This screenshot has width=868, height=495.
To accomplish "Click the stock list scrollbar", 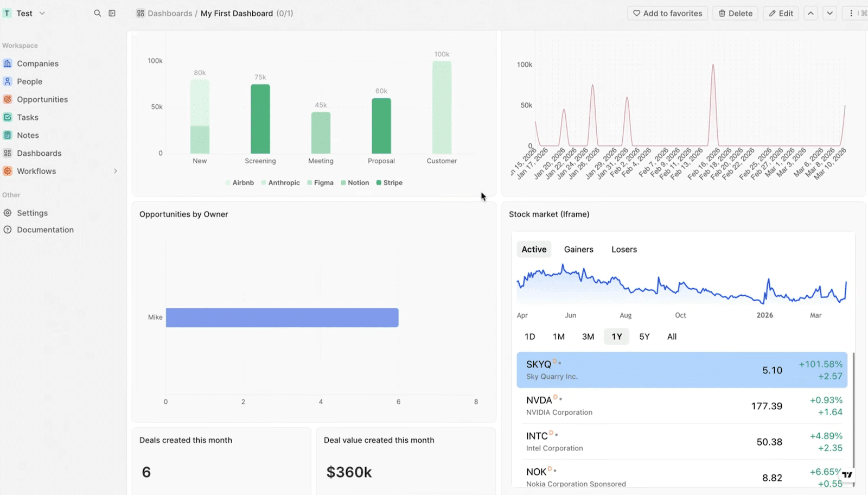I will click(x=853, y=410).
